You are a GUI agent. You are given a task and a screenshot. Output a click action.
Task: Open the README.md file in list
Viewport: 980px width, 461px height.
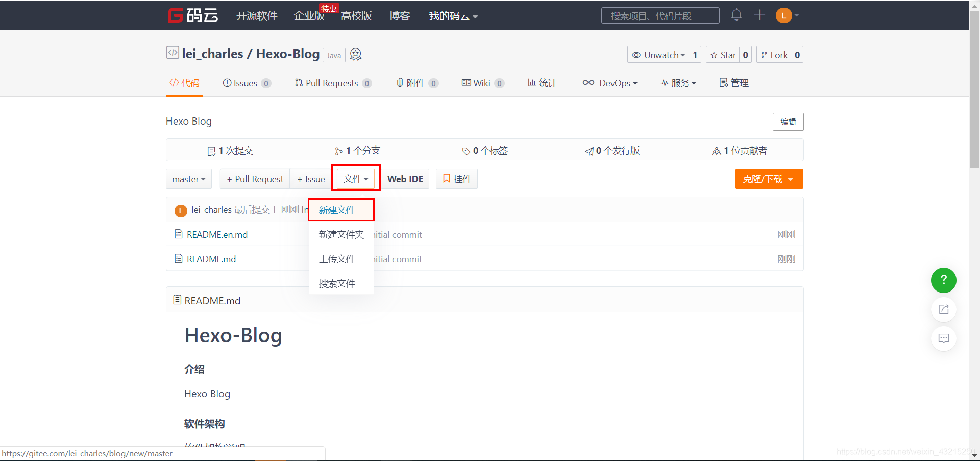(211, 259)
